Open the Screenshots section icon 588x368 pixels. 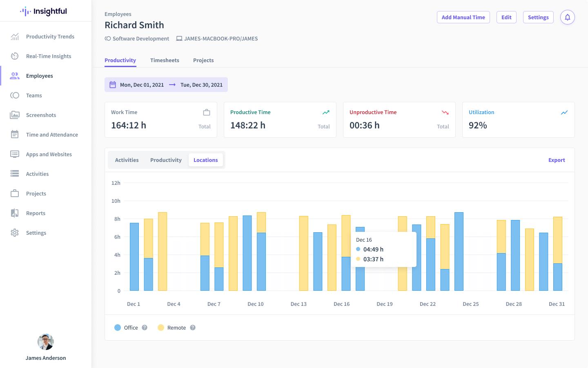pyautogui.click(x=15, y=115)
